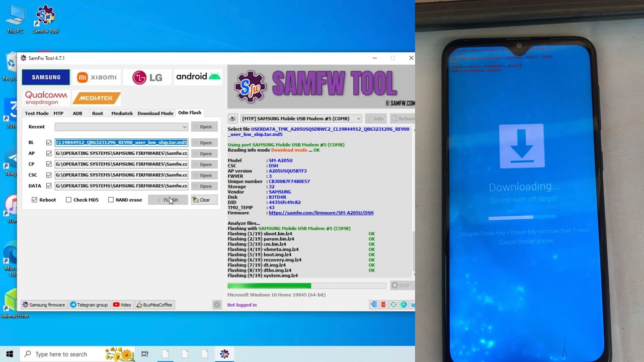Screen dimensions: 644x362
Task: Toggle the AP file checkbox
Action: point(49,153)
